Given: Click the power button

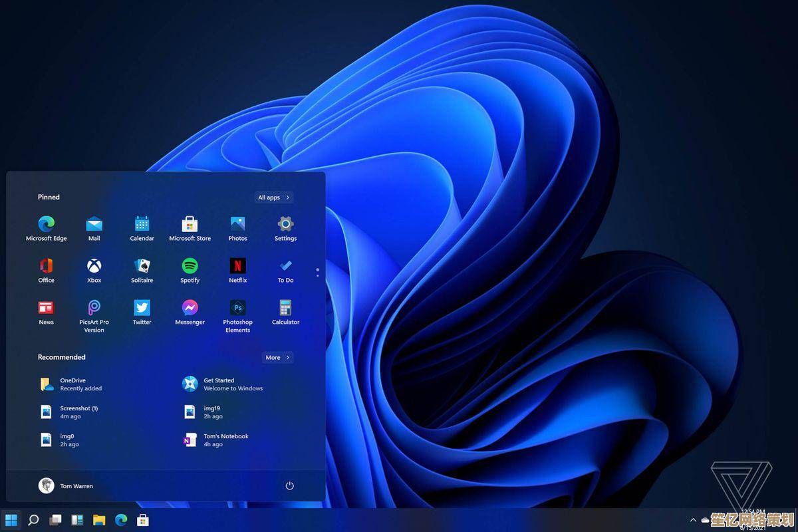Looking at the screenshot, I should click(289, 486).
